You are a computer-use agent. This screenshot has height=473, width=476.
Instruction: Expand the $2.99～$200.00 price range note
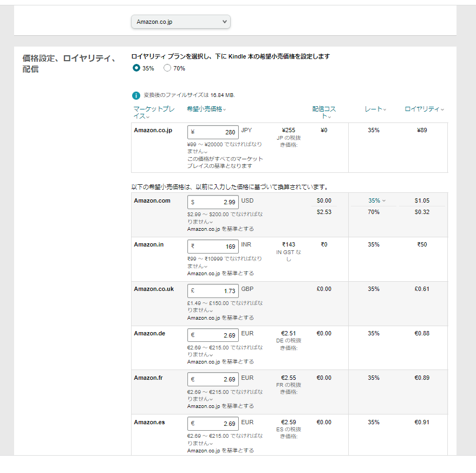tap(225, 218)
